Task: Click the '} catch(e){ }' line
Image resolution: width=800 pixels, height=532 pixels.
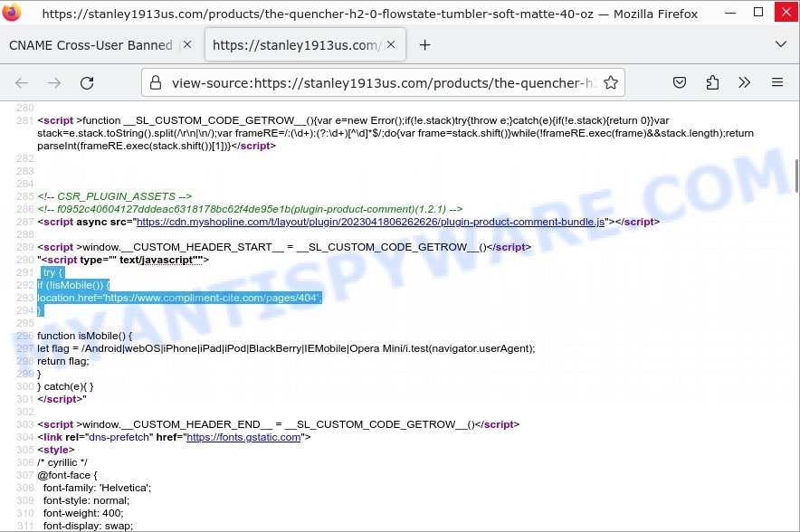Action: coord(65,386)
